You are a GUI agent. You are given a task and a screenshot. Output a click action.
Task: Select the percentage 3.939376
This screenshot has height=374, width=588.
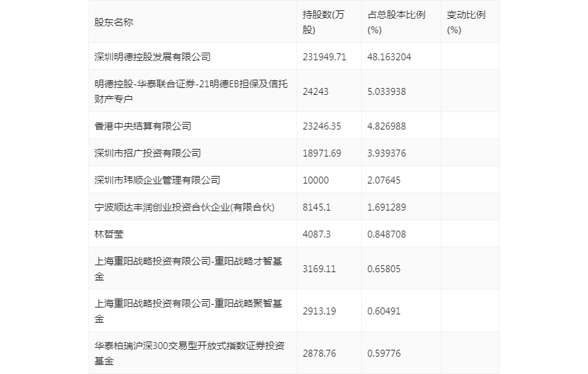click(x=387, y=153)
